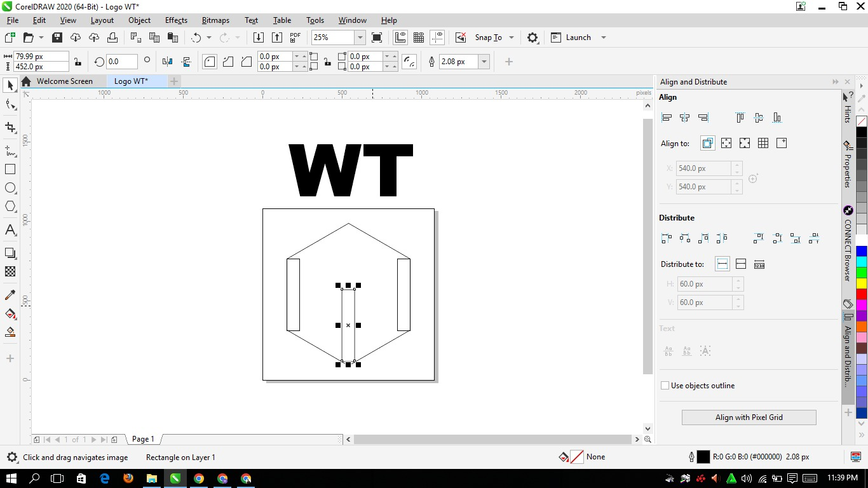Set Distribute to Page extent

[740, 264]
